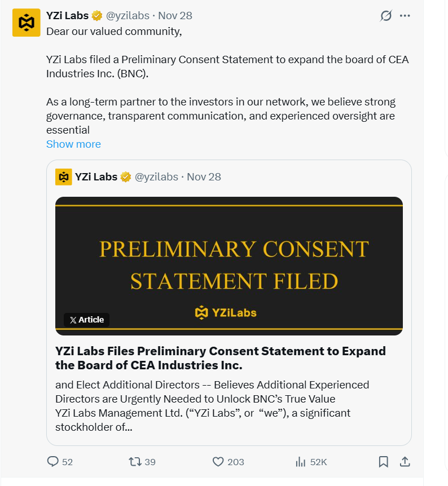Screen dimensions: 448x486
Task: Click the quoted tweet's YZi Labs avatar
Action: click(x=63, y=176)
